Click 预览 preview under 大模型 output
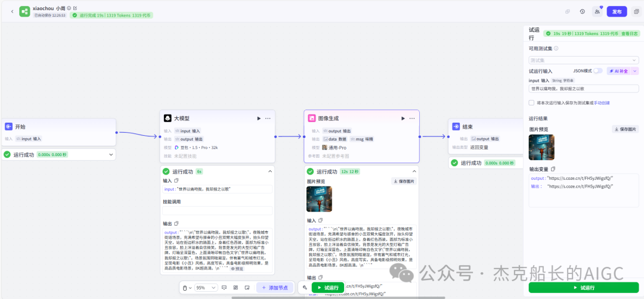Screen dimensions: 644x299 [237, 269]
